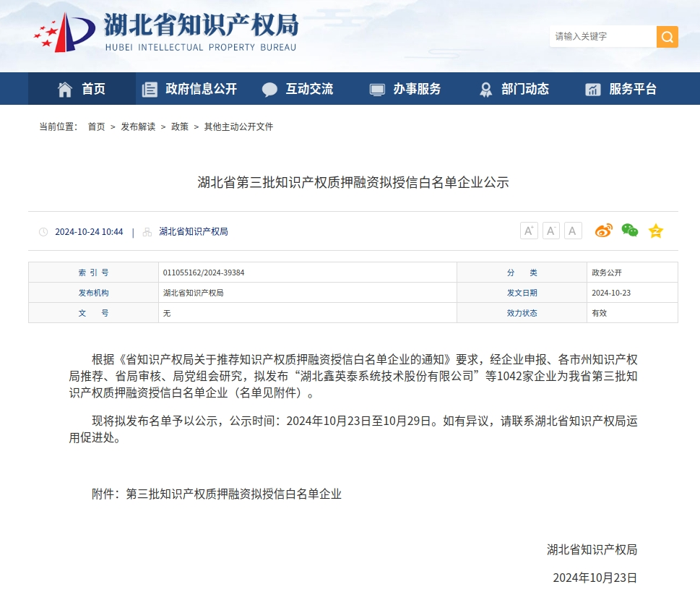
Task: Click 政策 in the breadcrumb trail
Action: click(179, 126)
